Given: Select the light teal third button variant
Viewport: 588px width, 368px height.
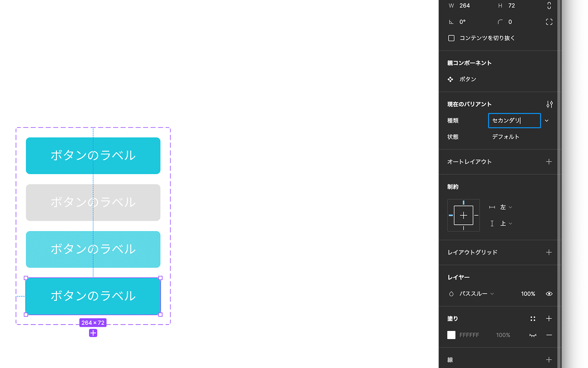Looking at the screenshot, I should (93, 249).
